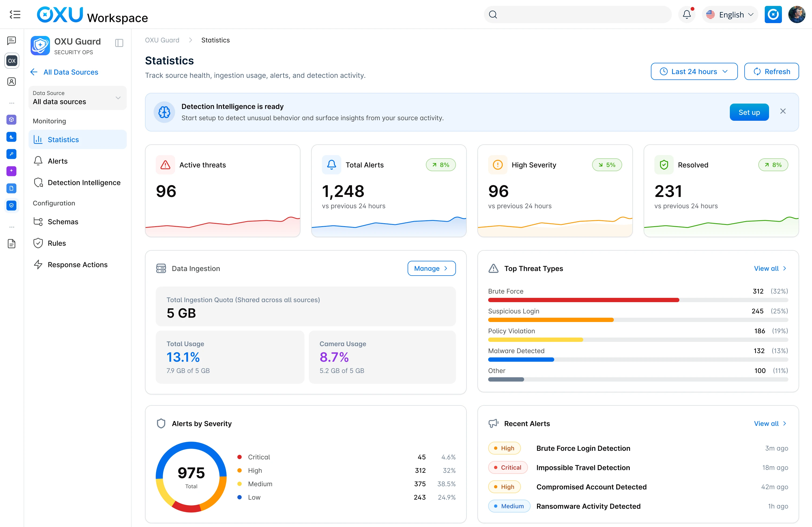Open the document icon at rail bottom

(12, 244)
